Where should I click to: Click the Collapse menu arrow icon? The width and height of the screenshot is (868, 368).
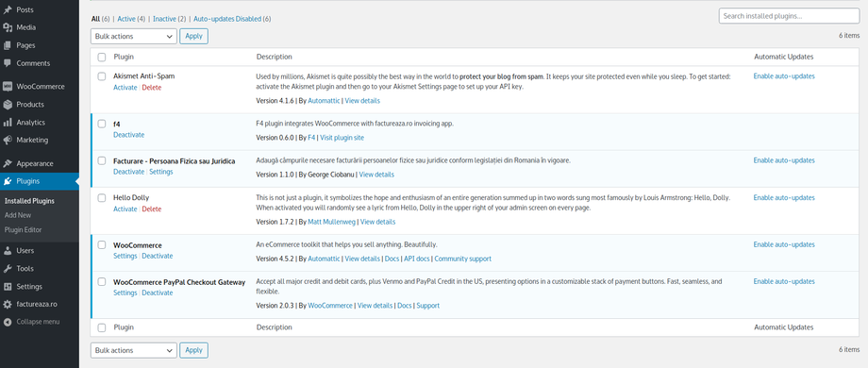click(x=8, y=322)
